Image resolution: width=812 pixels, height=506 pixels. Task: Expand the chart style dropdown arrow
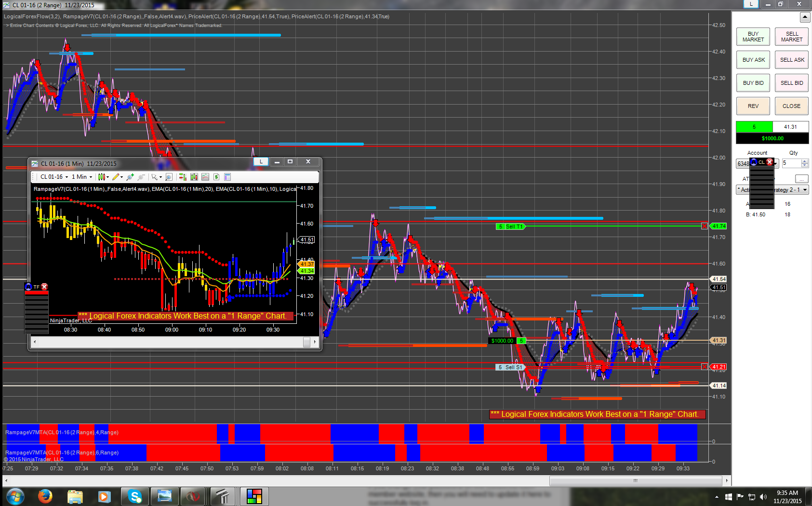108,177
